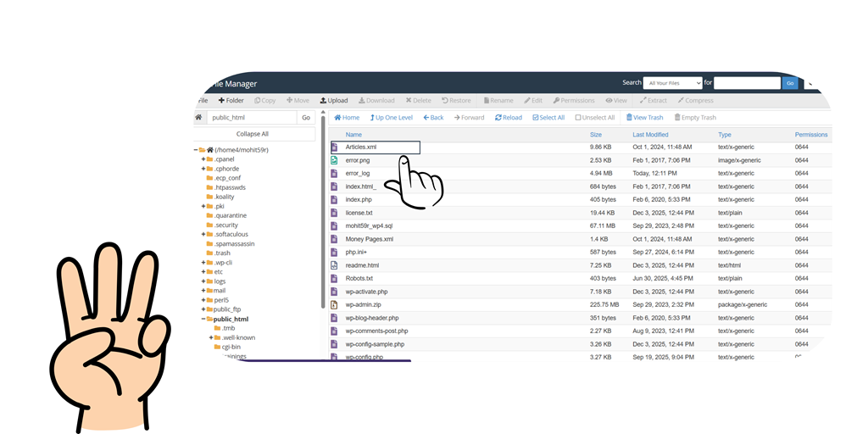Expand the .cpanel folder in tree
The width and height of the screenshot is (868, 434).
point(203,159)
